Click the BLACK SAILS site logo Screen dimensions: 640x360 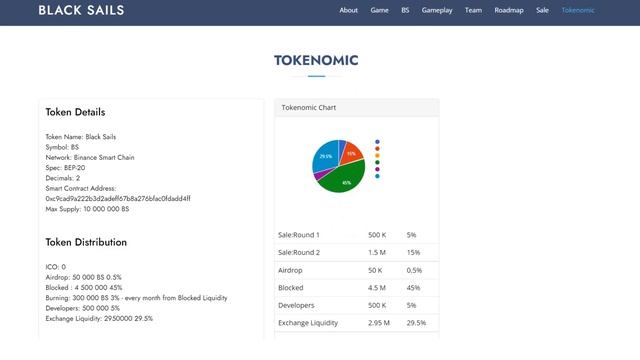(81, 10)
